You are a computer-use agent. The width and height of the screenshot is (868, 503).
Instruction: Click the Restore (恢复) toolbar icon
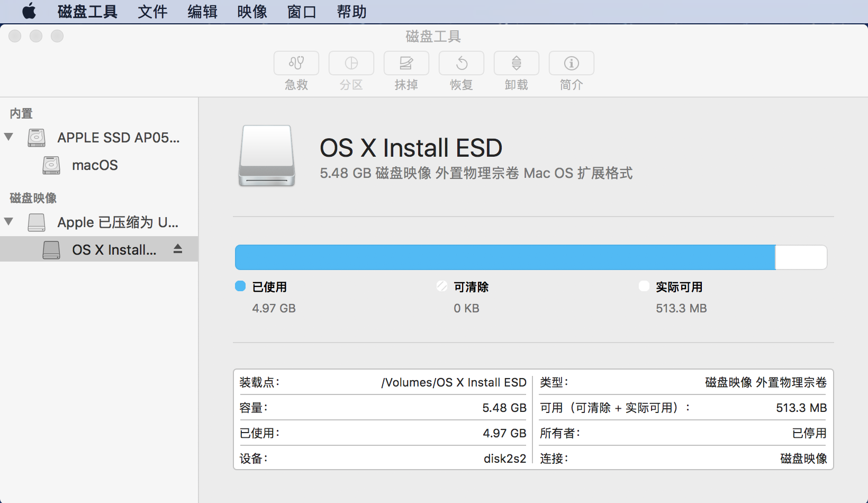461,64
